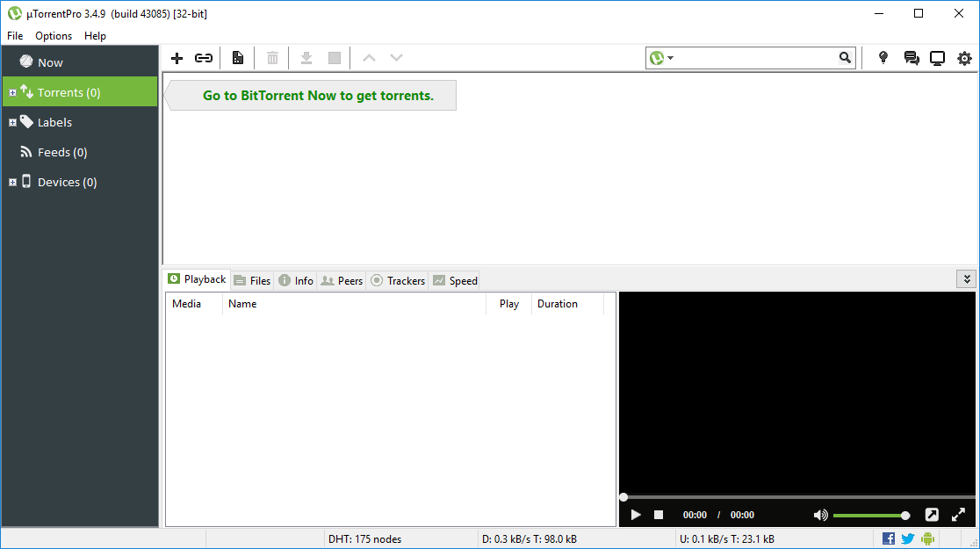Click the lightbulb tips icon

tap(883, 58)
